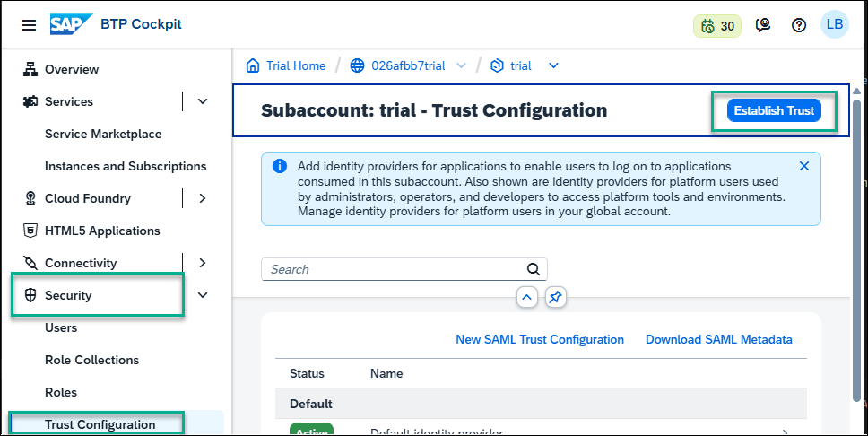This screenshot has height=436, width=868.
Task: Open the 026afbb7trial breadcrumb dropdown
Action: pyautogui.click(x=461, y=65)
